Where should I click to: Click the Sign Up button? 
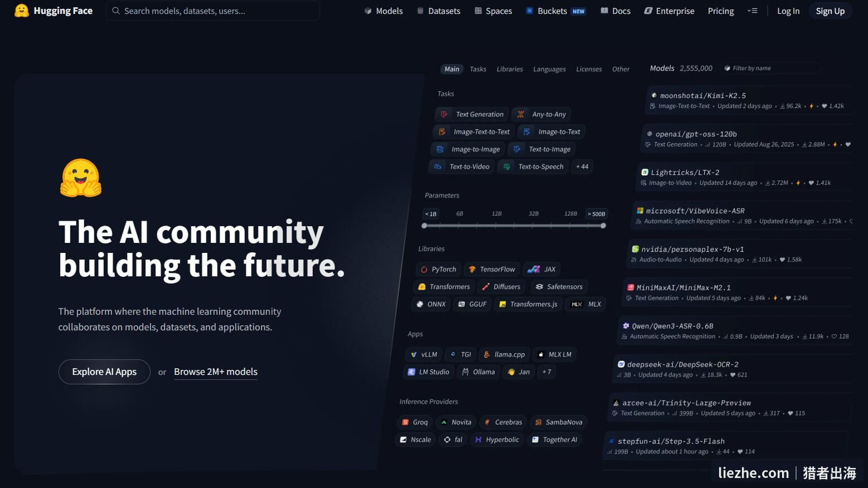830,11
